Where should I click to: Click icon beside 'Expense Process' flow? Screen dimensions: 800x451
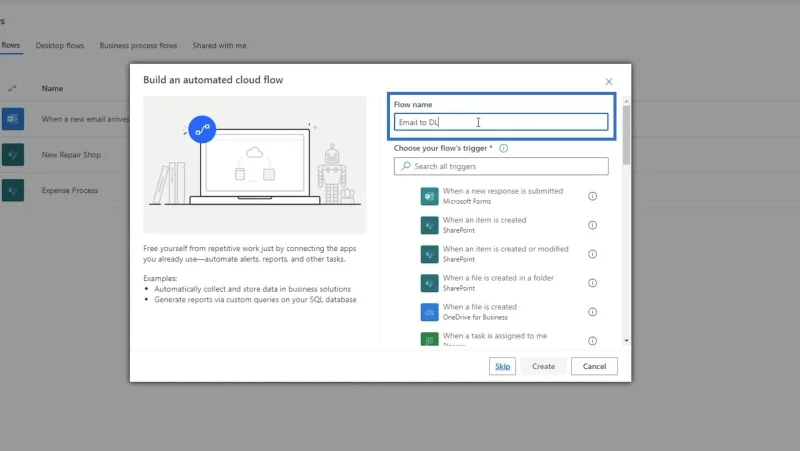(13, 190)
